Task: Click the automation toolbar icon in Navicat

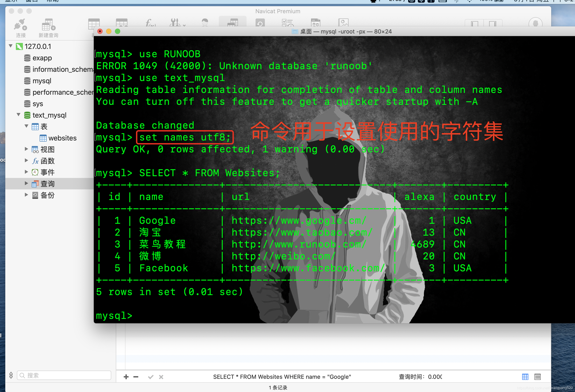Action: [288, 22]
